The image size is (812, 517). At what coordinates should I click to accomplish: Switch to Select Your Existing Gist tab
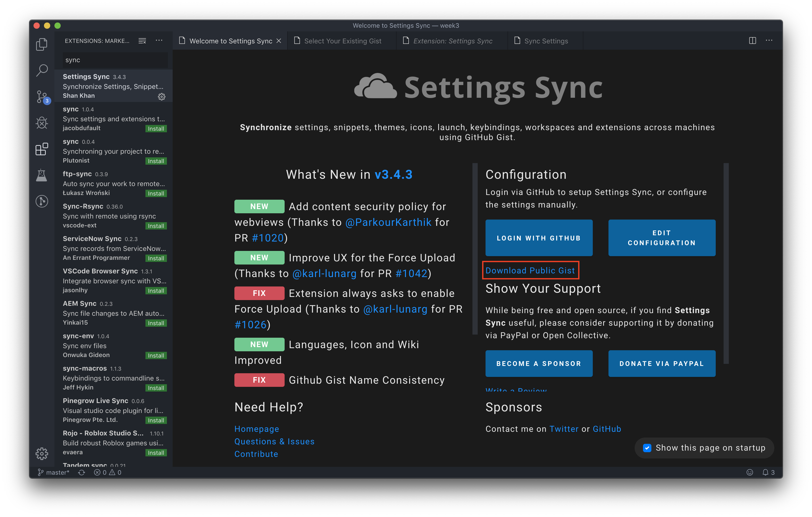point(342,41)
